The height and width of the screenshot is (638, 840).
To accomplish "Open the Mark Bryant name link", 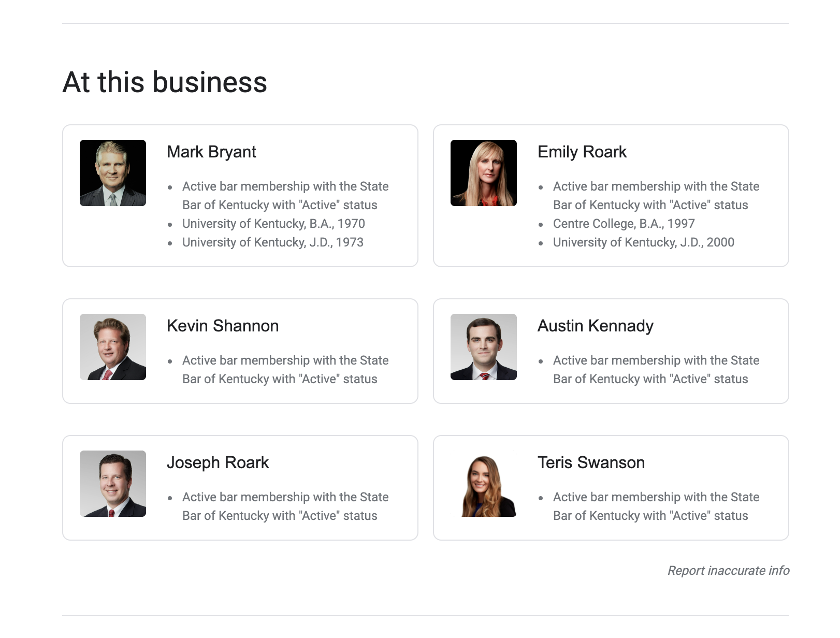I will [x=211, y=152].
